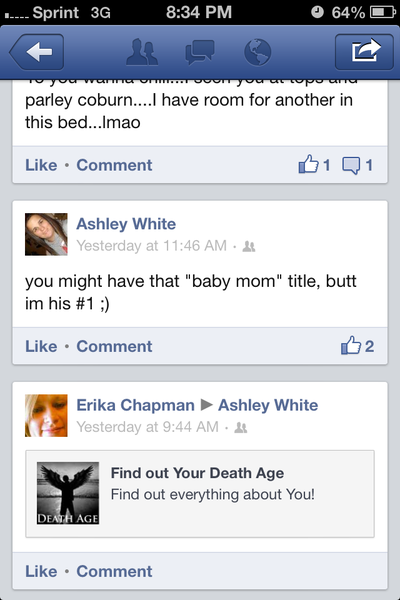
Task: Open the messages chat bubbles icon
Action: pyautogui.click(x=199, y=52)
